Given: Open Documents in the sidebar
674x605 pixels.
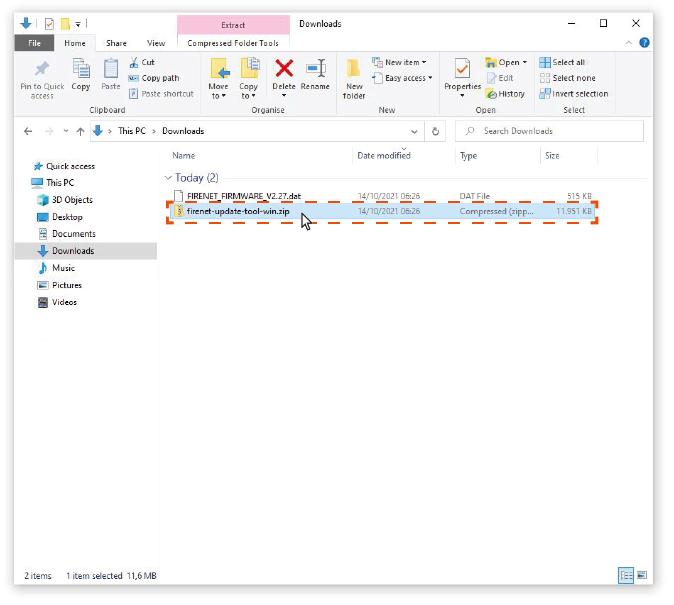Looking at the screenshot, I should (x=74, y=234).
